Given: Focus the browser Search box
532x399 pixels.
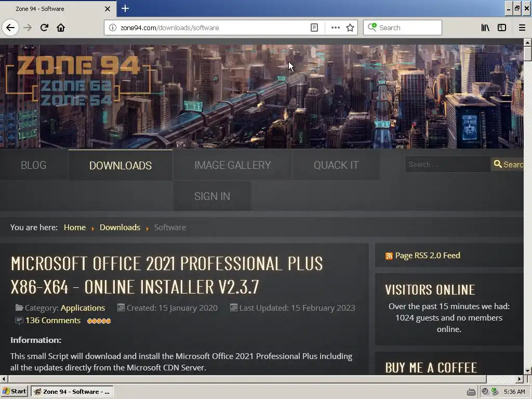Looking at the screenshot, I should pyautogui.click(x=403, y=28).
